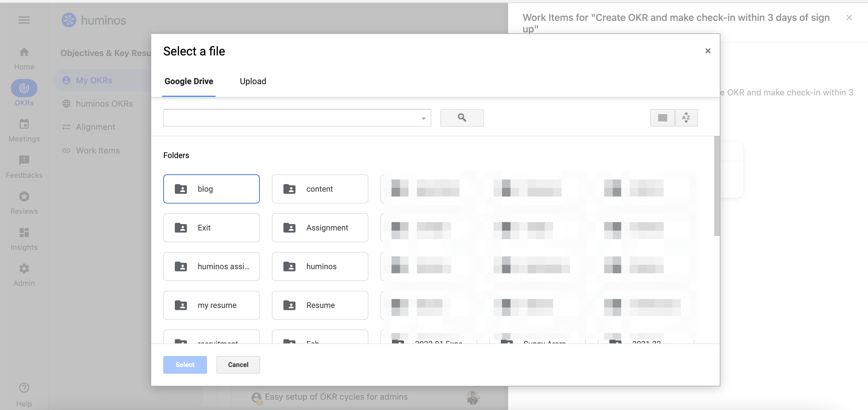Open Admin gear icon
This screenshot has width=868, height=410.
[x=24, y=269]
